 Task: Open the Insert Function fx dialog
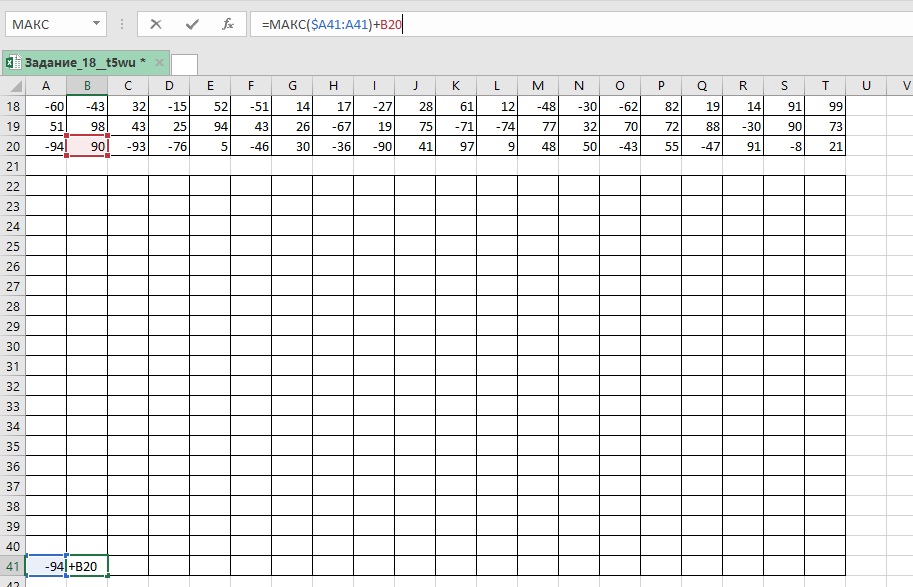point(228,24)
